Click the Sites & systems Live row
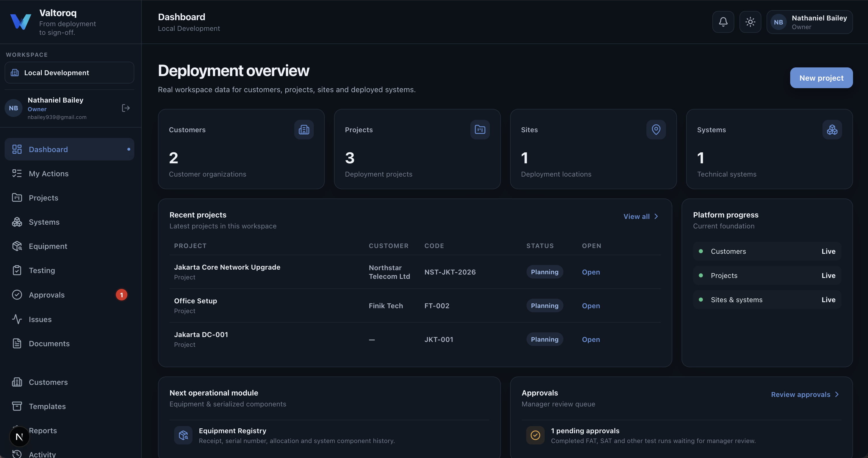Viewport: 868px width, 458px height. coord(767,300)
